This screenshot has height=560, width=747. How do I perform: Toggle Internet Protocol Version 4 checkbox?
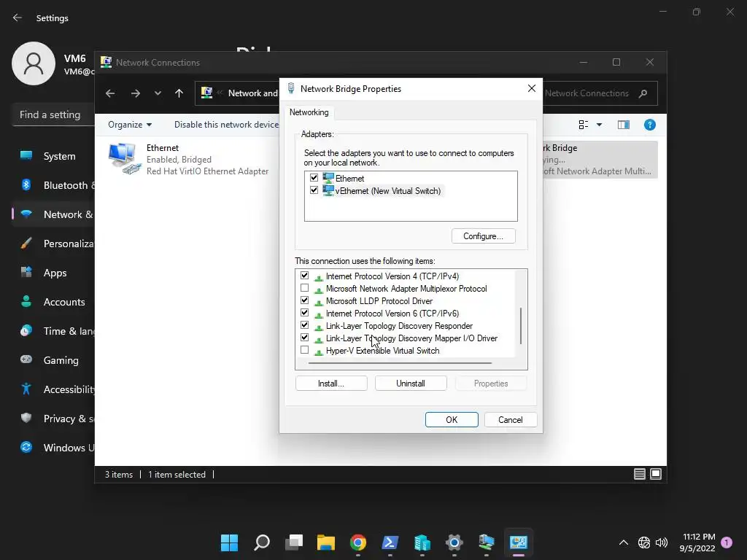[304, 276]
